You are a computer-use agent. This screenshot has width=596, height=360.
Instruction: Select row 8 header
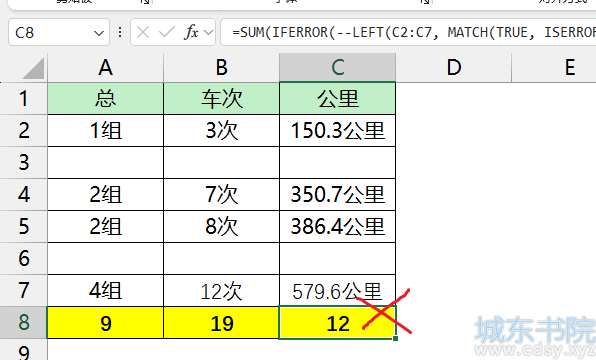click(24, 322)
